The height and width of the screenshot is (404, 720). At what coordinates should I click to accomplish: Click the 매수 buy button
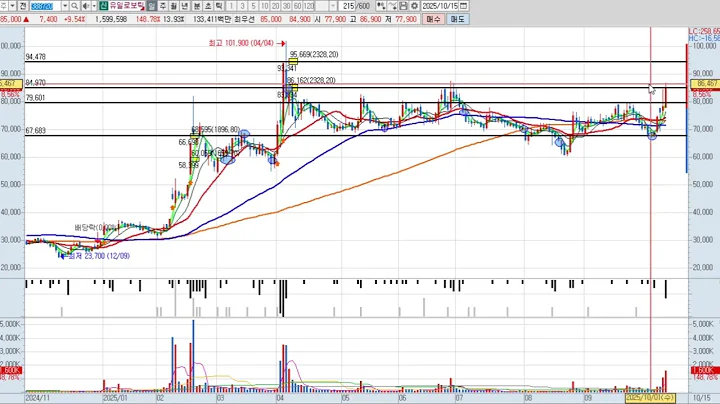tap(433, 19)
